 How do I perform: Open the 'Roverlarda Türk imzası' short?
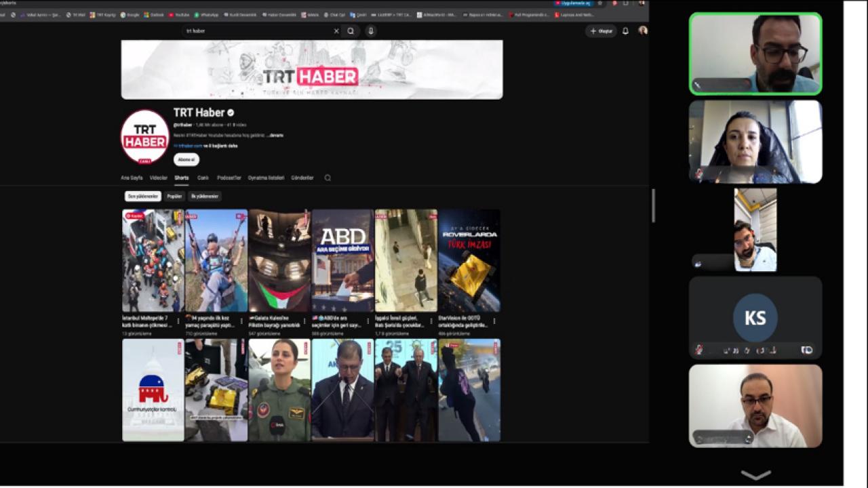pyautogui.click(x=469, y=260)
